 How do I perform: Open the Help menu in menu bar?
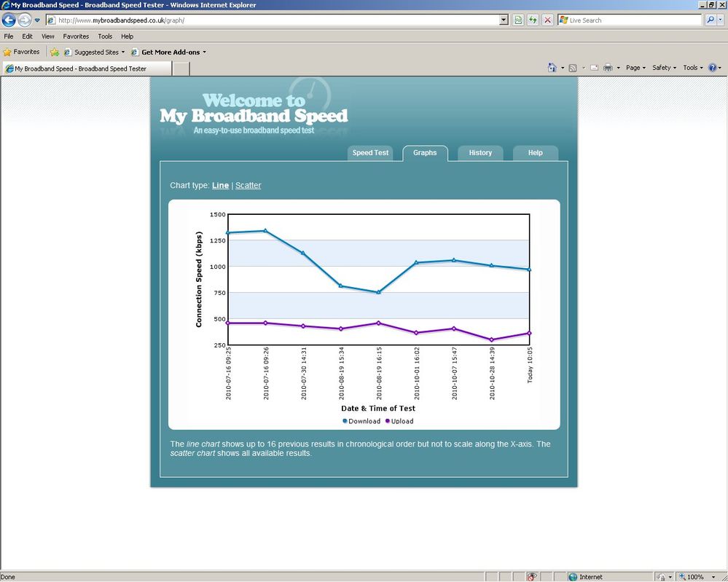tap(128, 36)
